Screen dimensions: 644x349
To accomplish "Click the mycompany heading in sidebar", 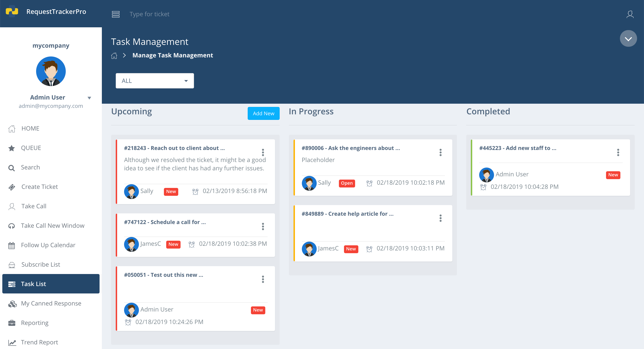I will point(51,46).
